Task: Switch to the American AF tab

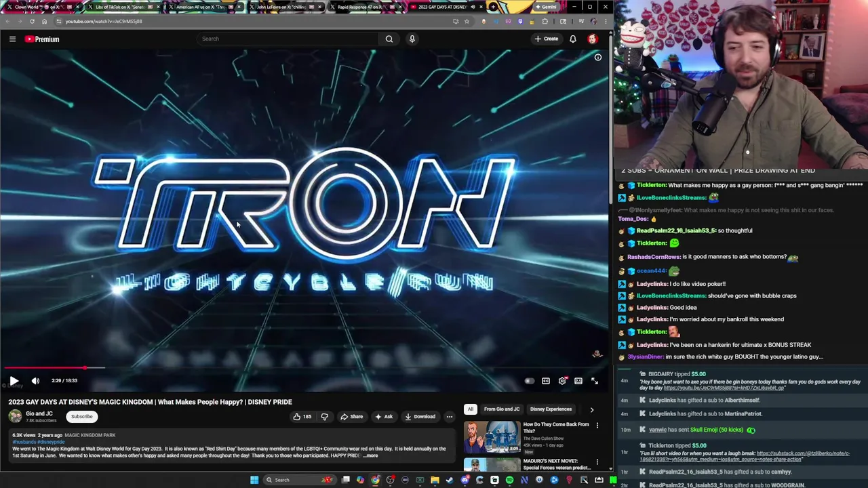Action: tap(203, 7)
